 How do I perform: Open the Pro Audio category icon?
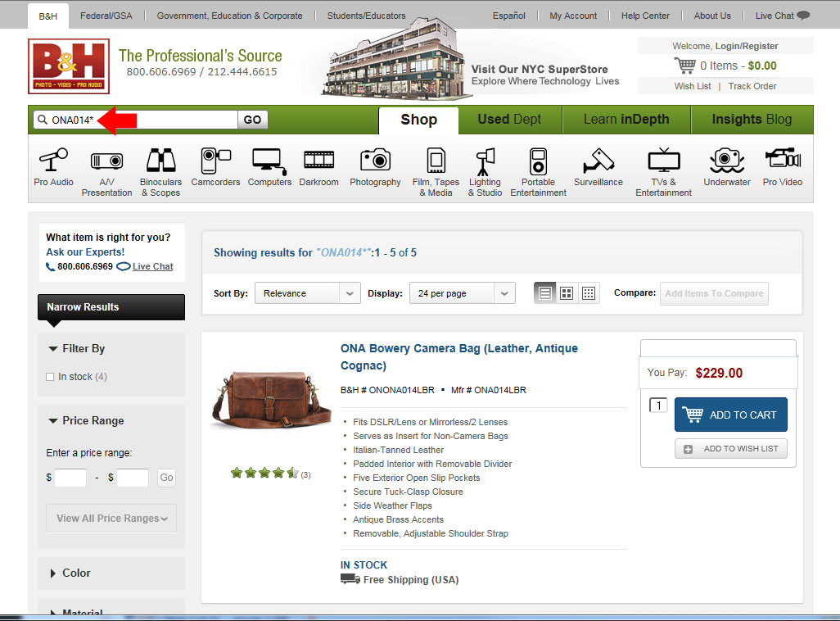click(x=53, y=161)
